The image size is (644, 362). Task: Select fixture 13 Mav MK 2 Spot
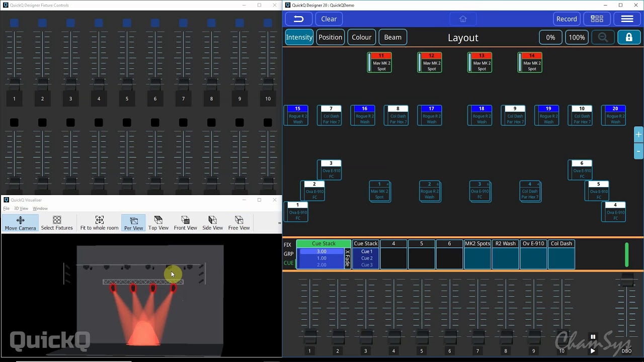480,62
